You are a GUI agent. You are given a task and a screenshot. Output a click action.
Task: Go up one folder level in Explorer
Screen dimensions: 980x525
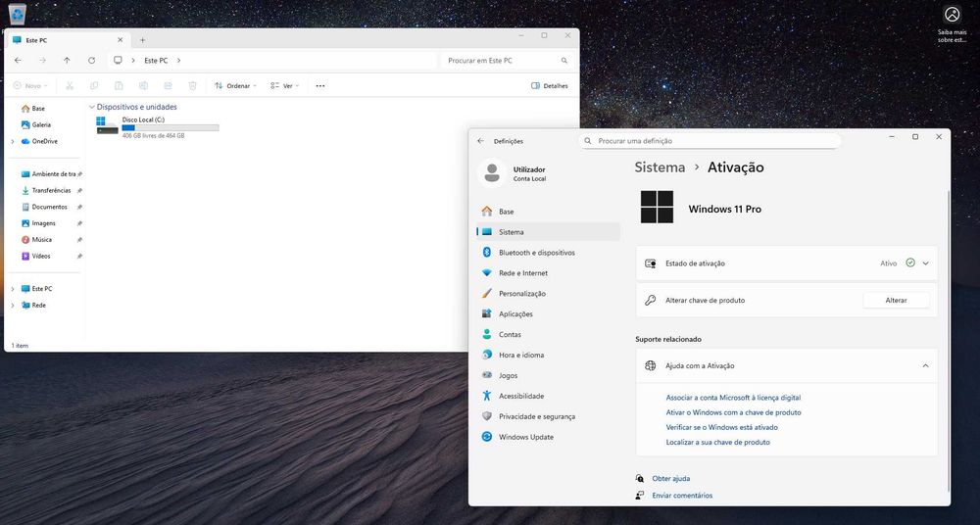(x=67, y=61)
